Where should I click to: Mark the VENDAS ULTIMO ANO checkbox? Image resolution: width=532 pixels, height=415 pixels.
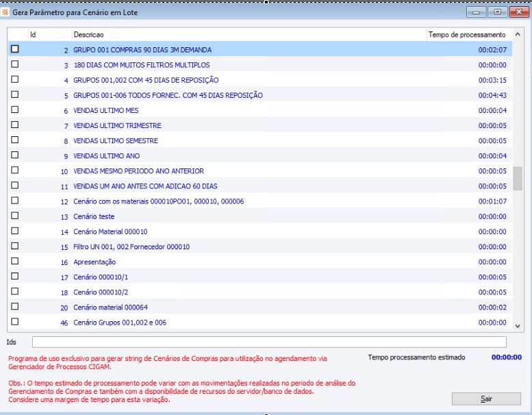[14, 155]
